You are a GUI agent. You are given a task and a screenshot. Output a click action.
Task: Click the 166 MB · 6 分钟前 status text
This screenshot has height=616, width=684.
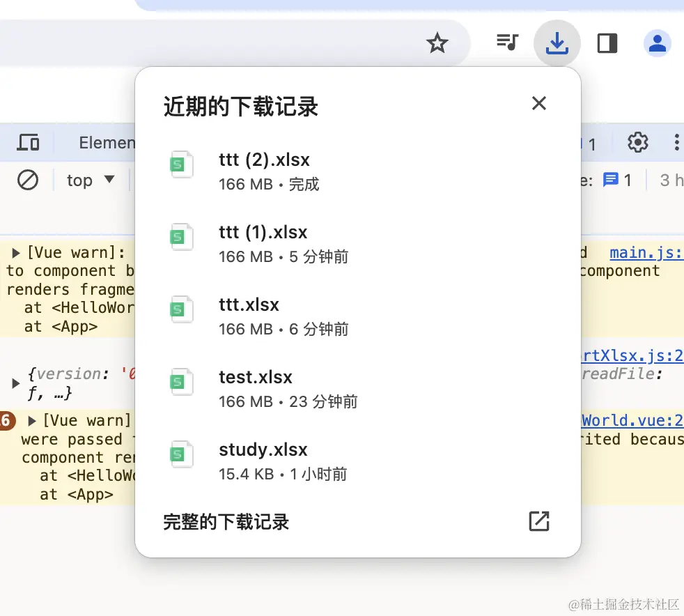click(x=283, y=329)
